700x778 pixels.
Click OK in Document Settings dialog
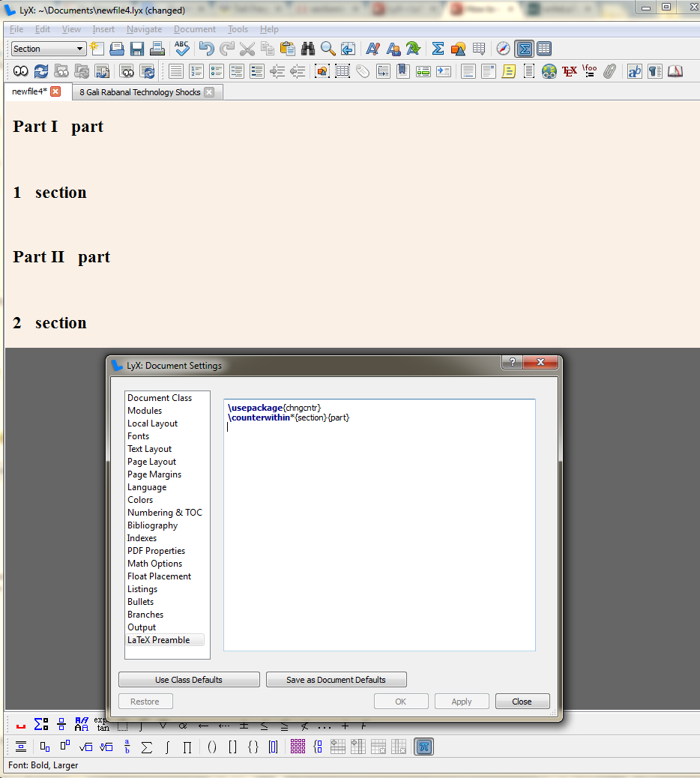(x=401, y=702)
